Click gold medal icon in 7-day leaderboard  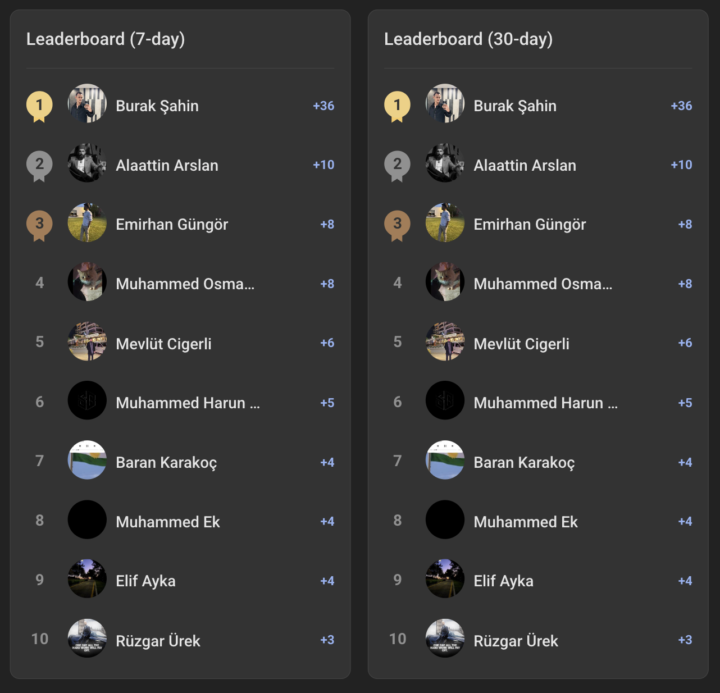pyautogui.click(x=39, y=105)
